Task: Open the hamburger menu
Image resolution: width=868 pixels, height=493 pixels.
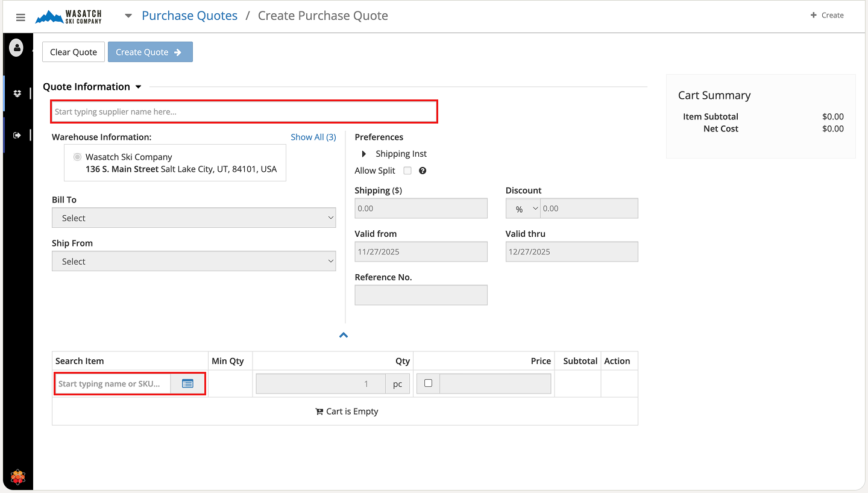Action: (x=20, y=17)
